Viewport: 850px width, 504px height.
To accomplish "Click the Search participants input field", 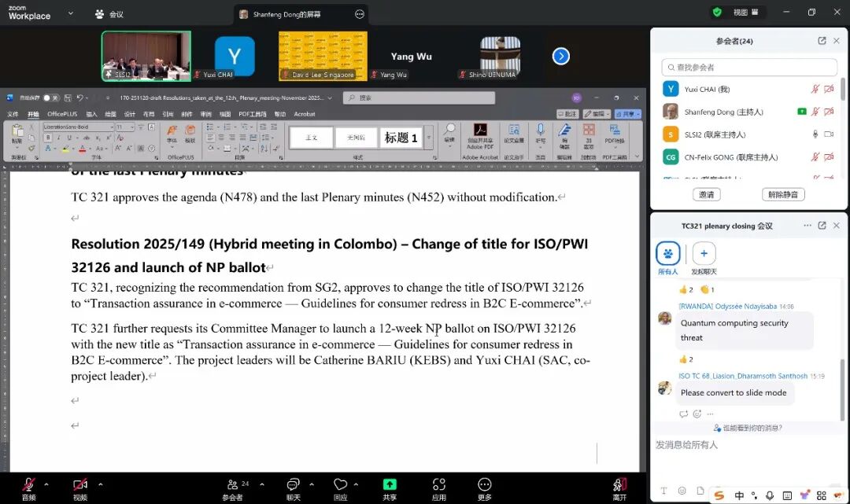I will click(x=749, y=68).
